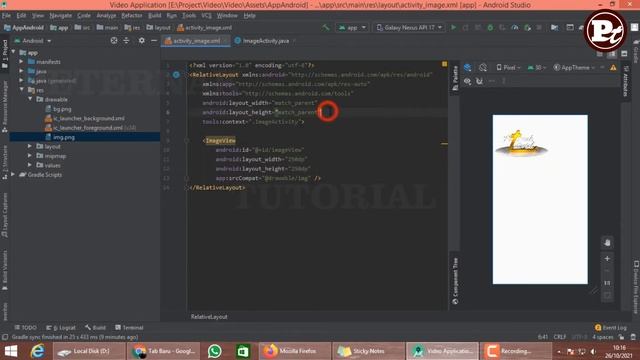Open the Project panel settings gear
This screenshot has height=360, width=640.
coord(141,40)
